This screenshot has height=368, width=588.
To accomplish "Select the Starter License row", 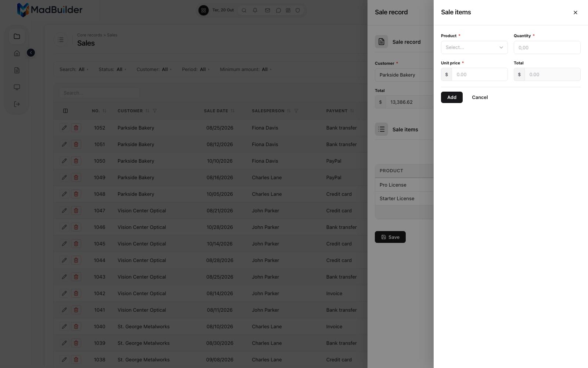I will point(404,198).
